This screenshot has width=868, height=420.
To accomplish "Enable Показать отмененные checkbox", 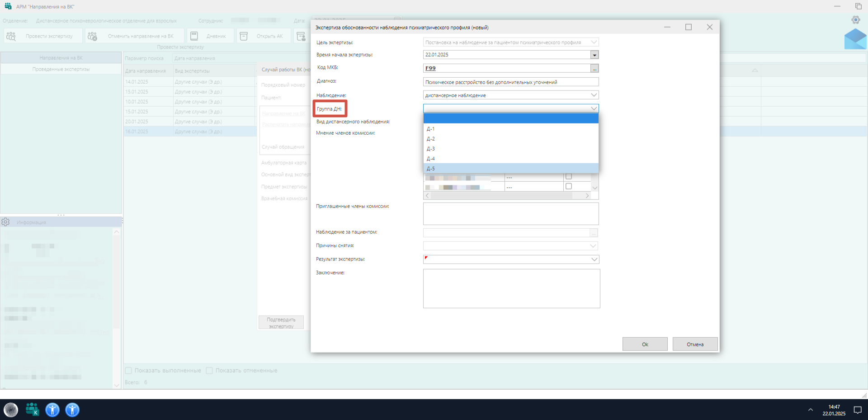I will pyautogui.click(x=209, y=371).
